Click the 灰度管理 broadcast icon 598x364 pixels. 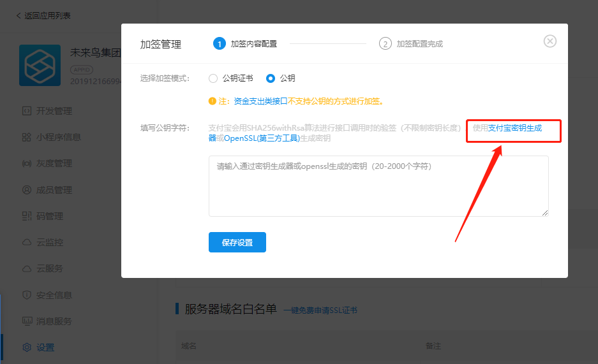pyautogui.click(x=27, y=164)
